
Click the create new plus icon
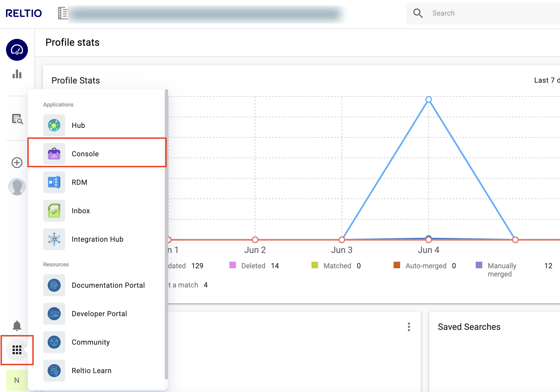17,163
